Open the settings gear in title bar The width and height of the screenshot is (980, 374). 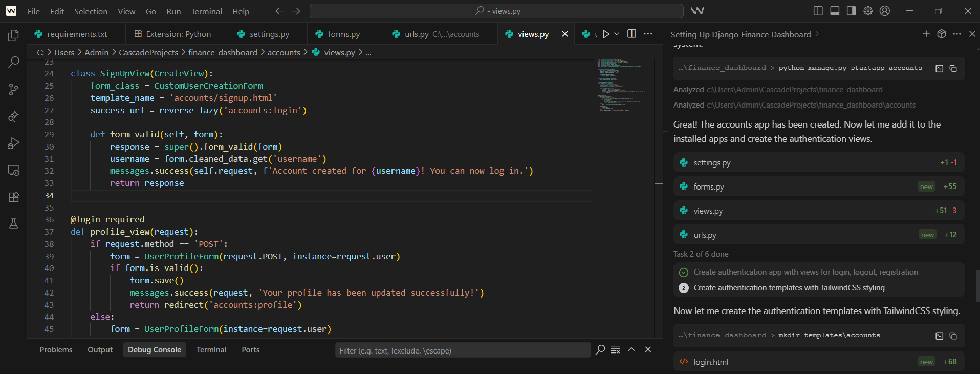pyautogui.click(x=868, y=11)
